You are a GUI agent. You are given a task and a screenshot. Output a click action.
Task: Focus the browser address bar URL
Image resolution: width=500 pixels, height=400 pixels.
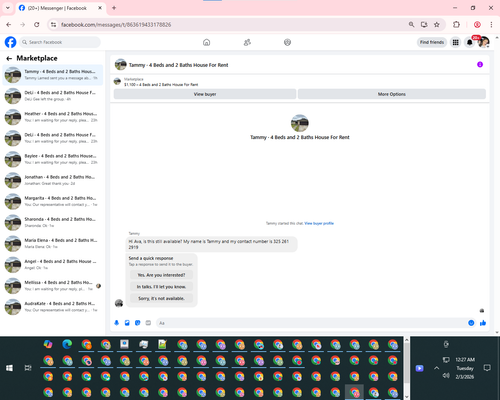(x=116, y=25)
